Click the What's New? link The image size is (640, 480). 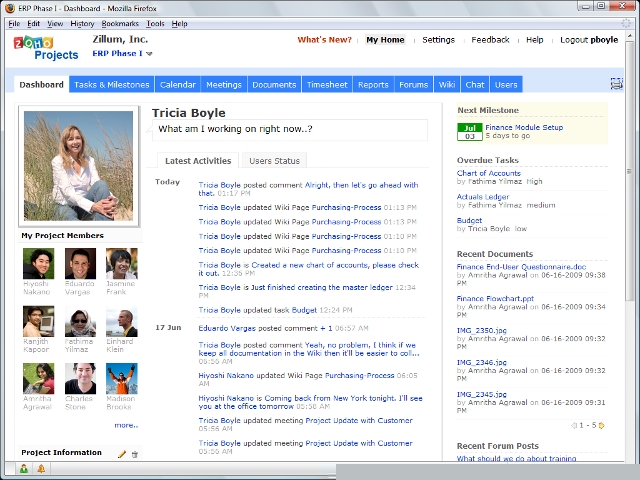click(324, 40)
